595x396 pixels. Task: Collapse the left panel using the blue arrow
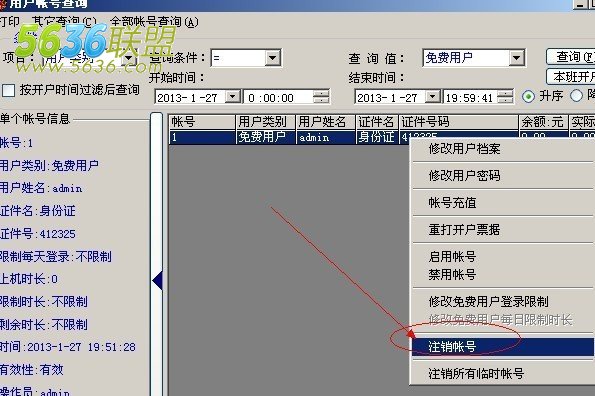pyautogui.click(x=157, y=281)
